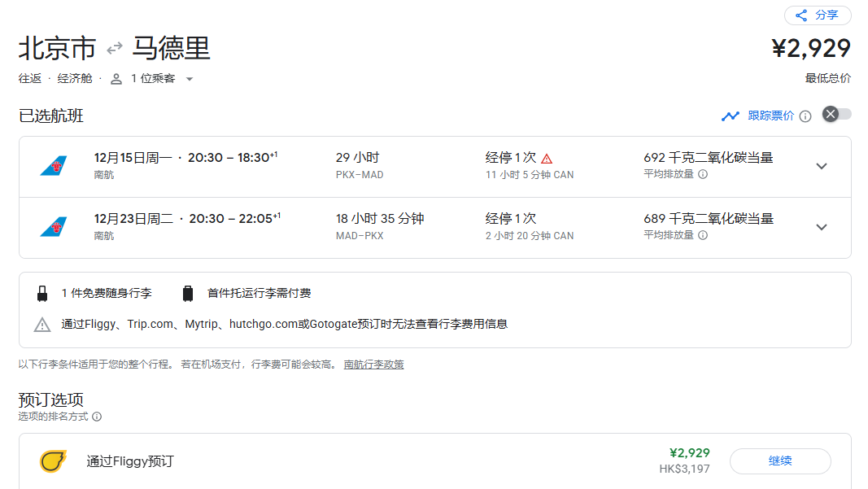Click the carry-on bag icon
The width and height of the screenshot is (868, 489).
pyautogui.click(x=42, y=294)
